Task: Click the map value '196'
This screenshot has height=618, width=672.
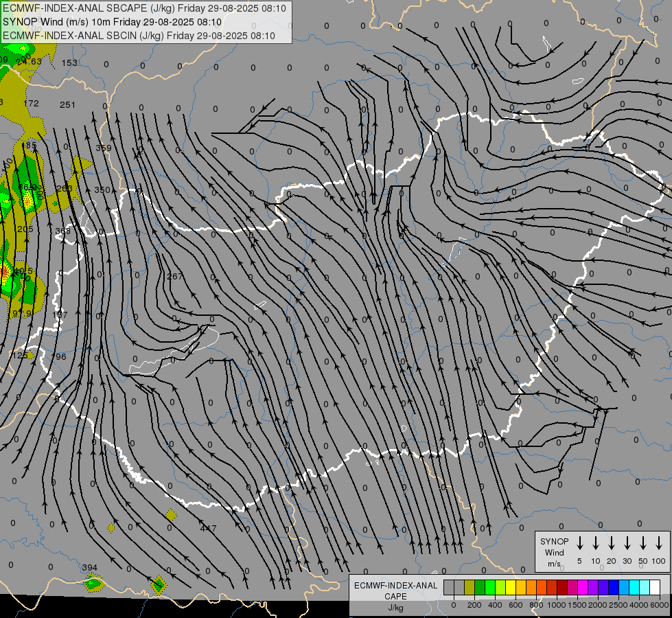Action: 59,357
